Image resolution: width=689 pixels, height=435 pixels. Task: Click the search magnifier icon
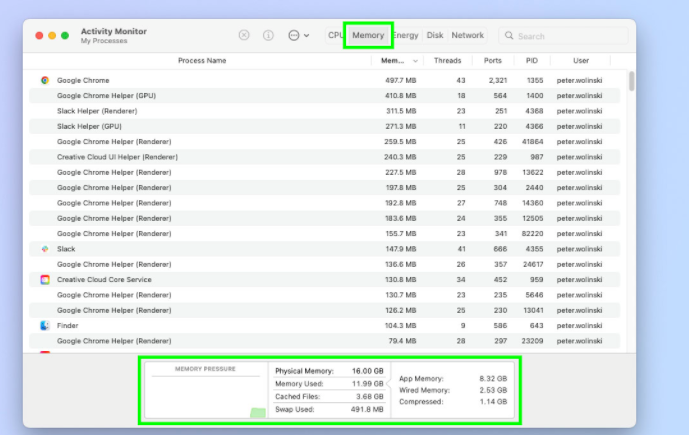pos(510,36)
